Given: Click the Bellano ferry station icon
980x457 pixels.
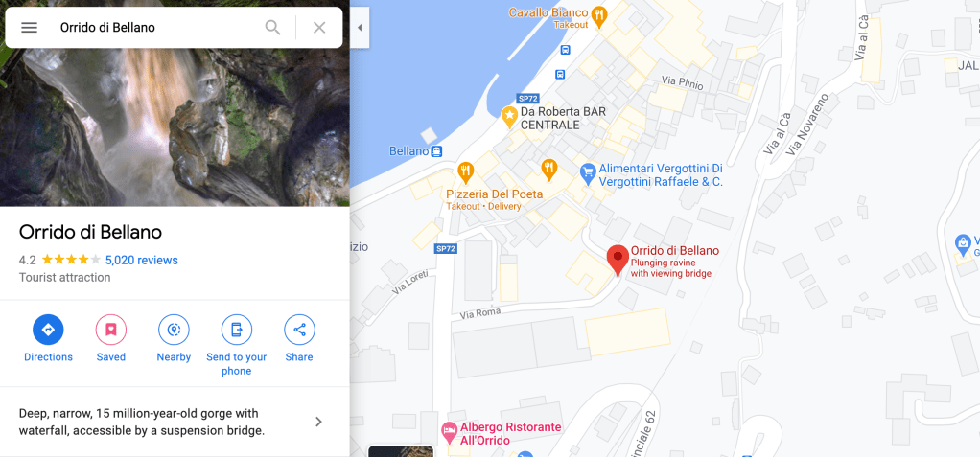Looking at the screenshot, I should click(x=437, y=151).
